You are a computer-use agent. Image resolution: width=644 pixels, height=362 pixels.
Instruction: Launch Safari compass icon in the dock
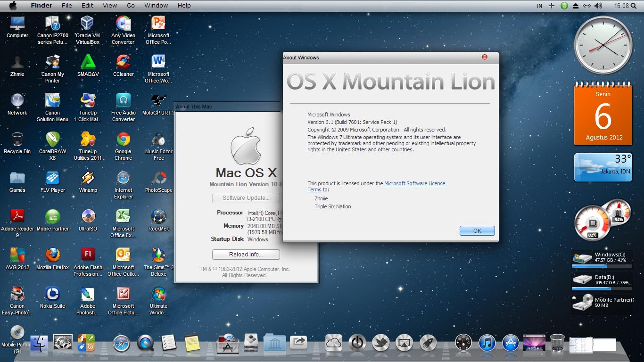[121, 343]
